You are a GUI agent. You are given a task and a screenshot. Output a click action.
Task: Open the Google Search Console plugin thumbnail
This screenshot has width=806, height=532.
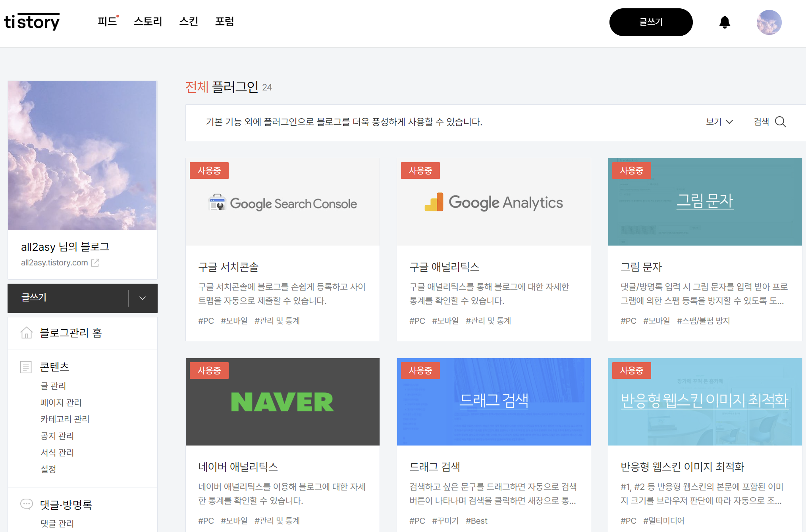click(x=283, y=202)
